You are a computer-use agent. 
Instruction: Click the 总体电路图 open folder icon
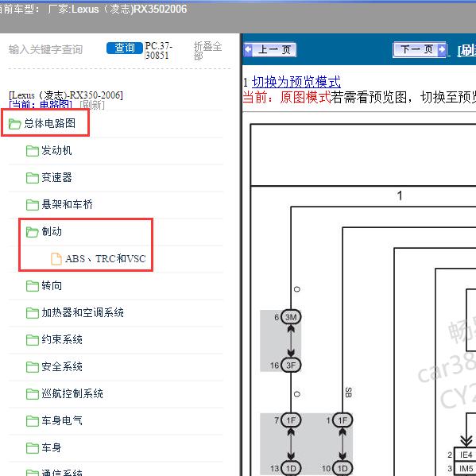click(14, 123)
